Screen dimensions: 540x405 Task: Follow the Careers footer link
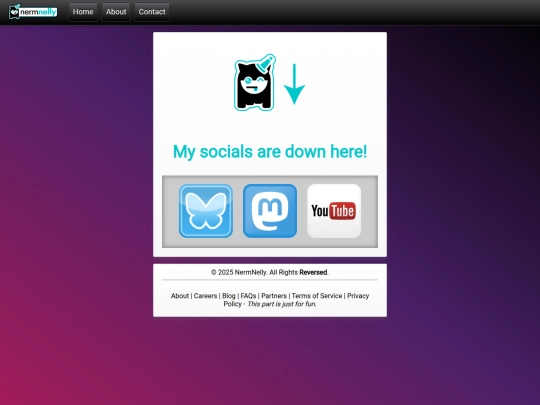click(205, 296)
